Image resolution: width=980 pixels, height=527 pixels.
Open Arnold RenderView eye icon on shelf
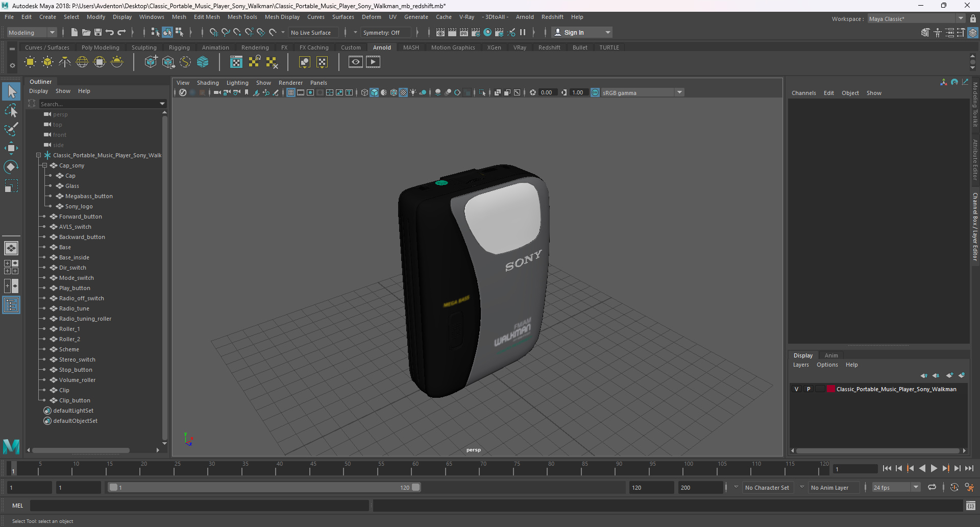(x=356, y=62)
